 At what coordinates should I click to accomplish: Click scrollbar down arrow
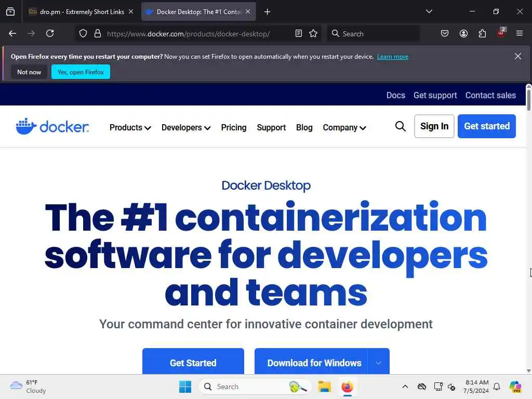coord(528,370)
